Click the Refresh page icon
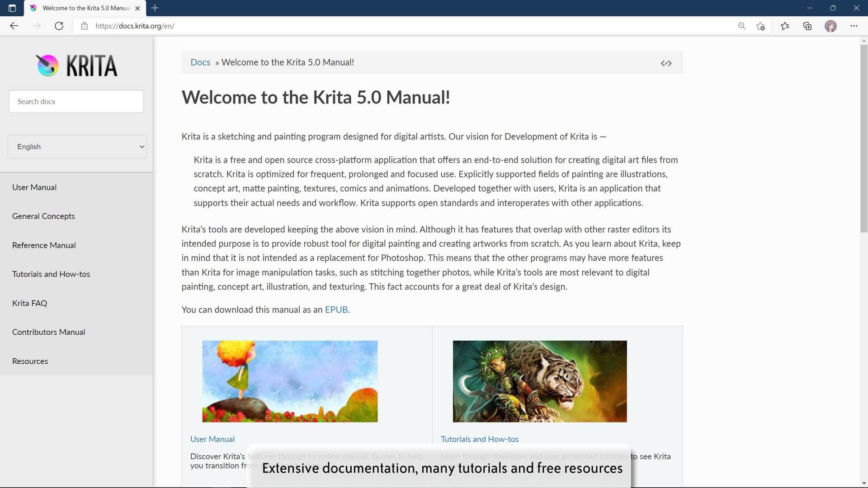The image size is (868, 488). pos(59,26)
